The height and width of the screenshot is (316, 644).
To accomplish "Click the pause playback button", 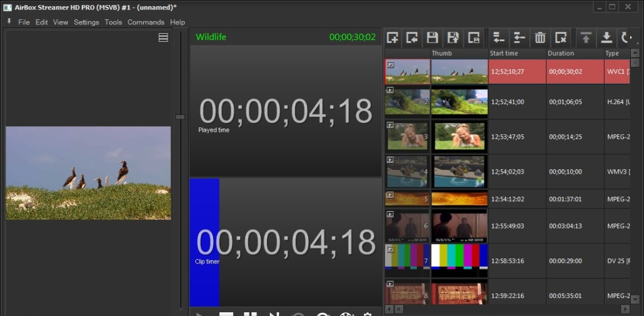I will (x=250, y=314).
